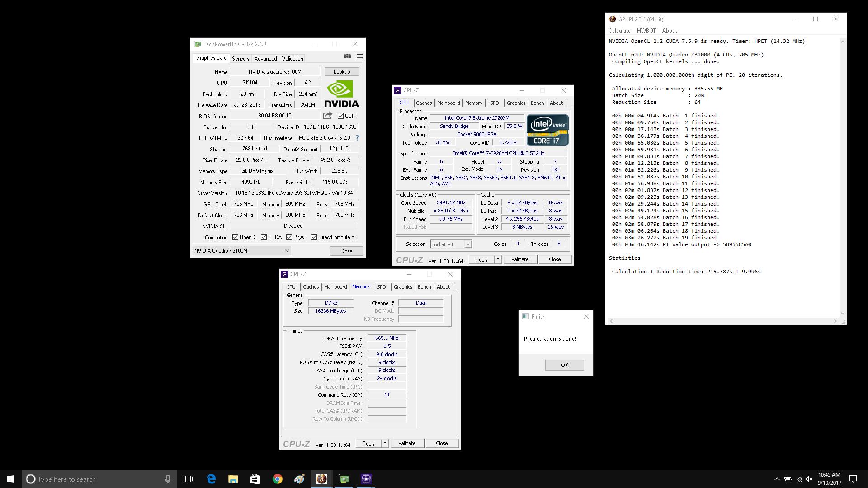This screenshot has width=868, height=488.
Task: Switch to Sensors tab in GPU-Z
Action: [x=240, y=59]
